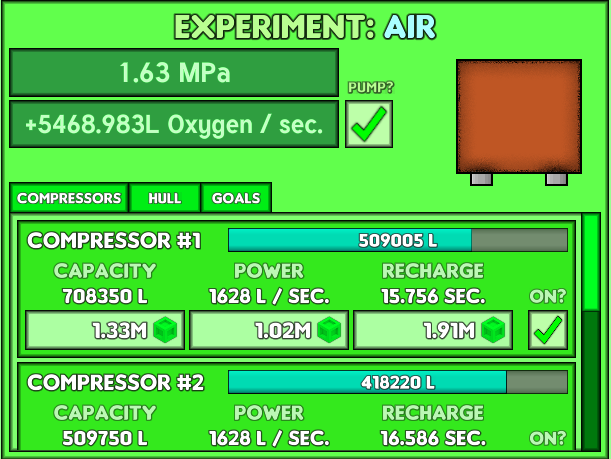
Task: Open the Hull tab
Action: point(164,198)
